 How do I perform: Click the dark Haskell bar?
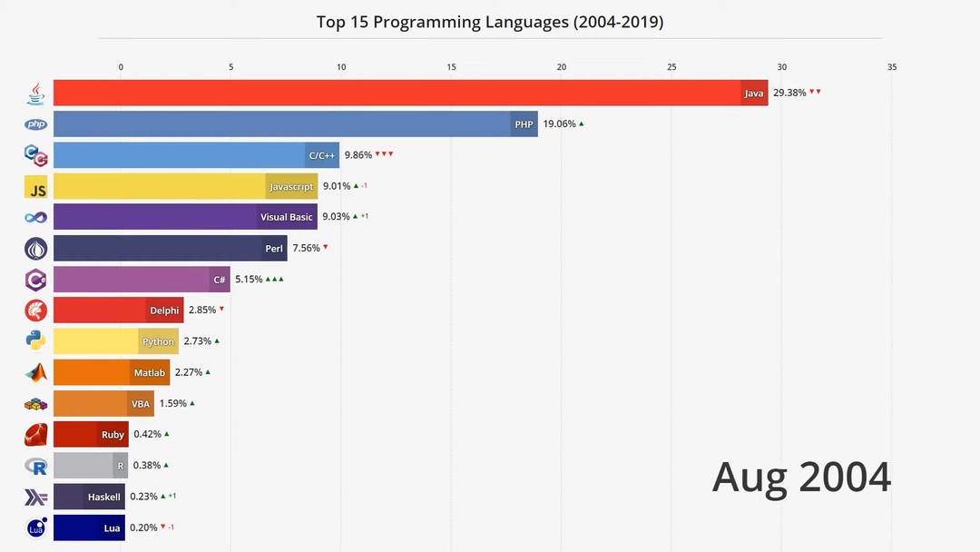[89, 497]
